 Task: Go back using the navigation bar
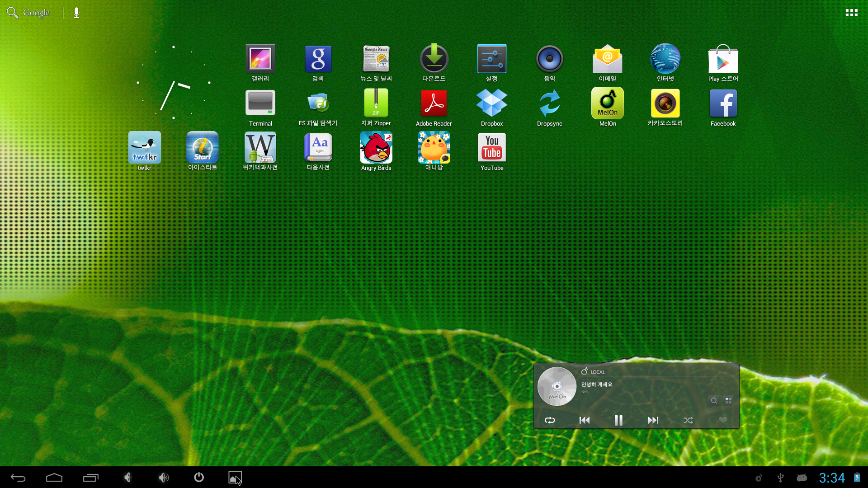(18, 478)
